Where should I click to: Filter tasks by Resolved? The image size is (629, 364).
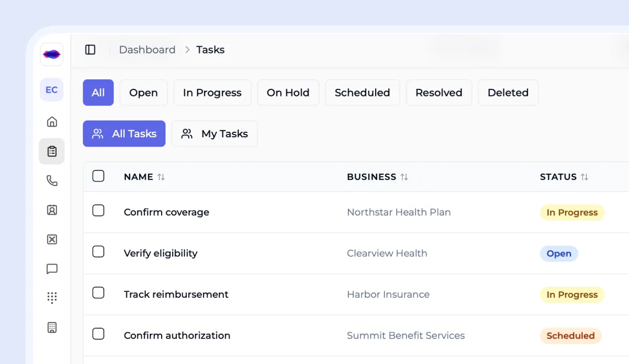point(439,93)
